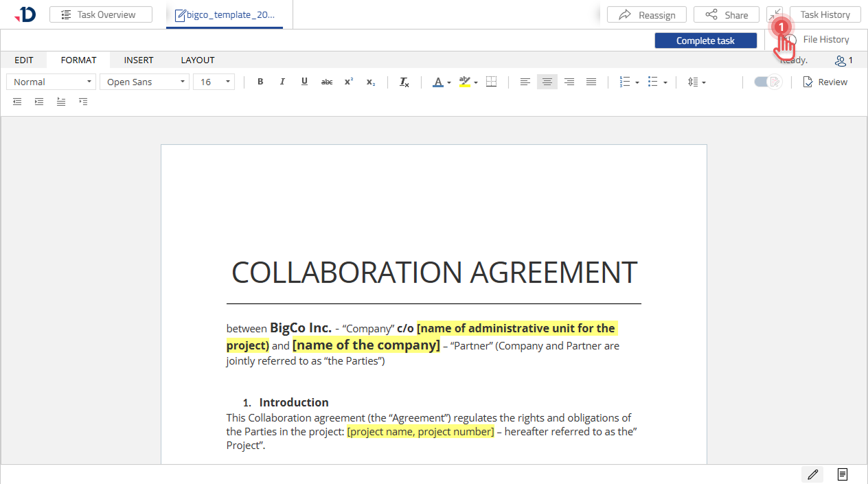
Task: Apply strikethrough to text
Action: coord(327,82)
